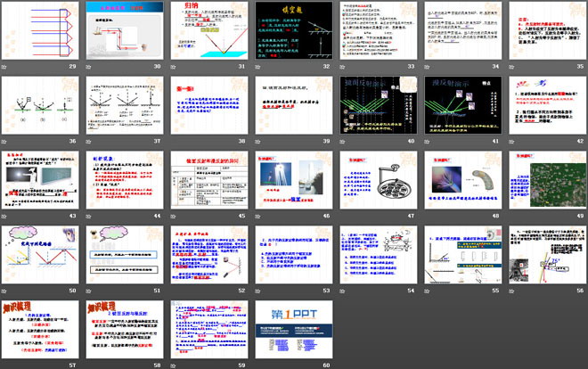This screenshot has width=588, height=369.
Task: Select slide 43 with the blackboard photo
Action: click(42, 183)
